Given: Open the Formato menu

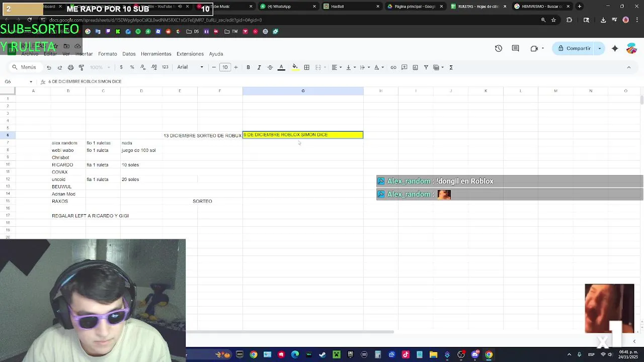Looking at the screenshot, I should pyautogui.click(x=107, y=54).
